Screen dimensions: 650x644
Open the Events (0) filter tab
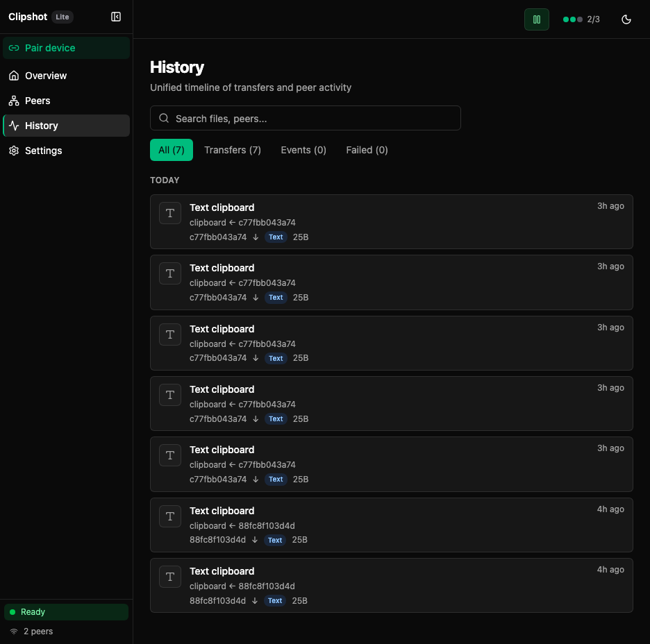303,150
